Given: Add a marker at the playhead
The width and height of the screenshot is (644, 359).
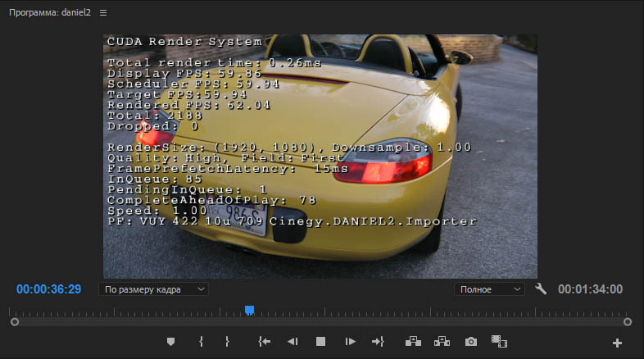Looking at the screenshot, I should [171, 341].
